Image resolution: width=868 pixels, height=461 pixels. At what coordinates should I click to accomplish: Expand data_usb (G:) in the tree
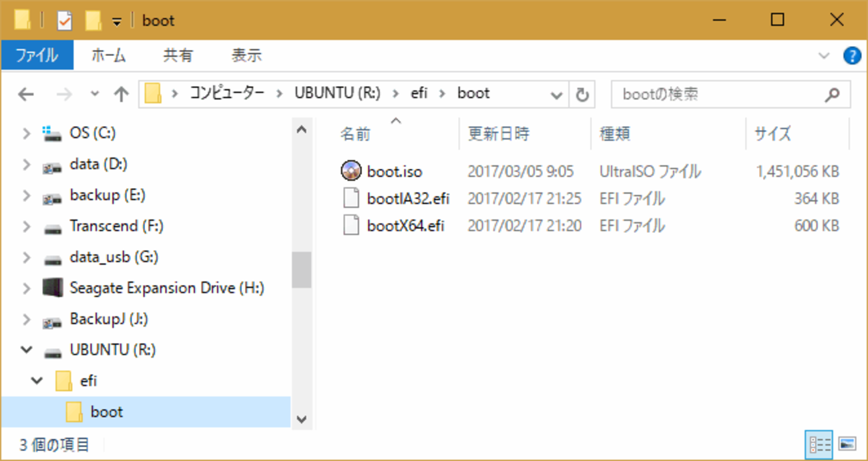[x=27, y=258]
